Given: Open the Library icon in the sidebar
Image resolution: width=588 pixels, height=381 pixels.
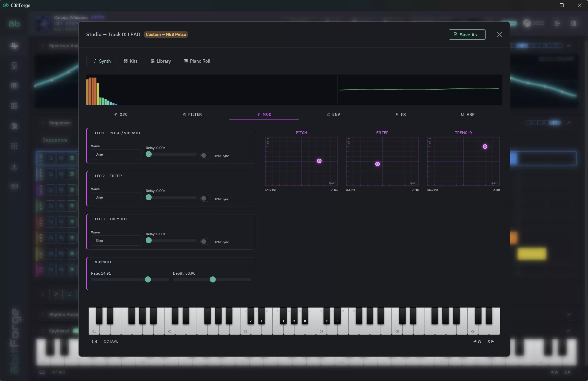Looking at the screenshot, I should point(14,126).
